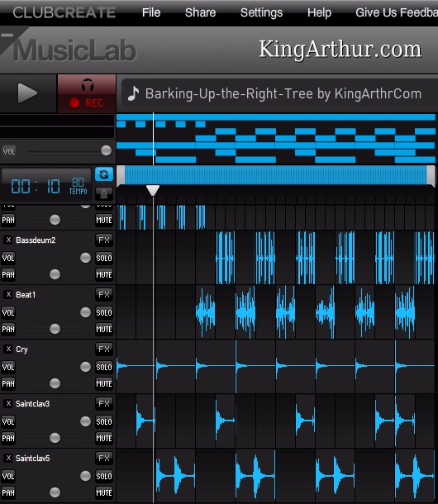438x504 pixels.
Task: Mute the Saintclav3 track
Action: pos(104,439)
